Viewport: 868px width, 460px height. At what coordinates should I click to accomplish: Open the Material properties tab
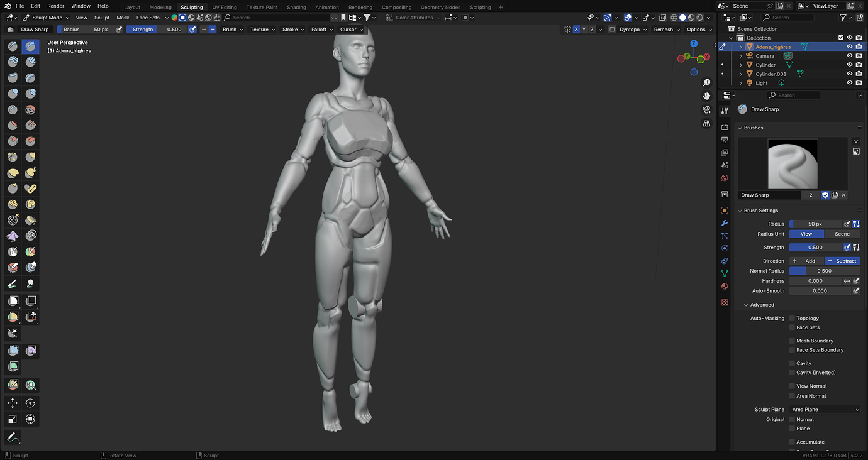point(725,287)
